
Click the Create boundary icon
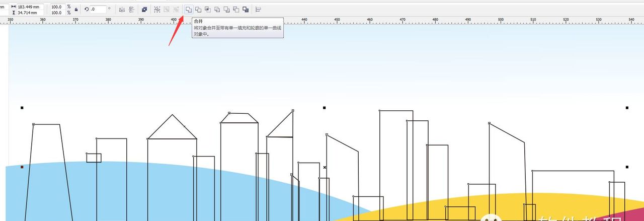click(246, 9)
